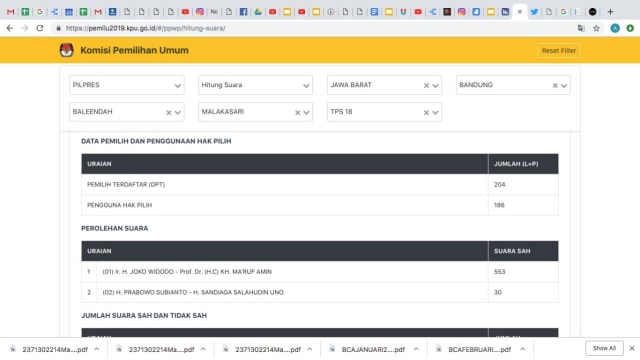
Task: Click the Reset Filter button
Action: click(559, 51)
